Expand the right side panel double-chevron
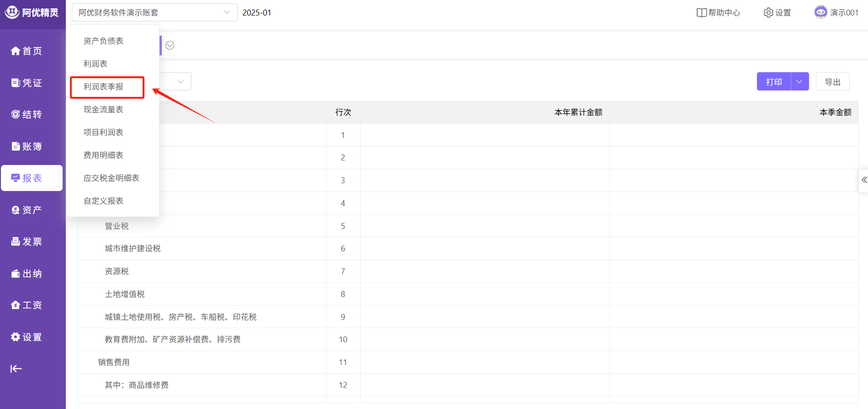Screen dimensions: 868x409 [864, 180]
